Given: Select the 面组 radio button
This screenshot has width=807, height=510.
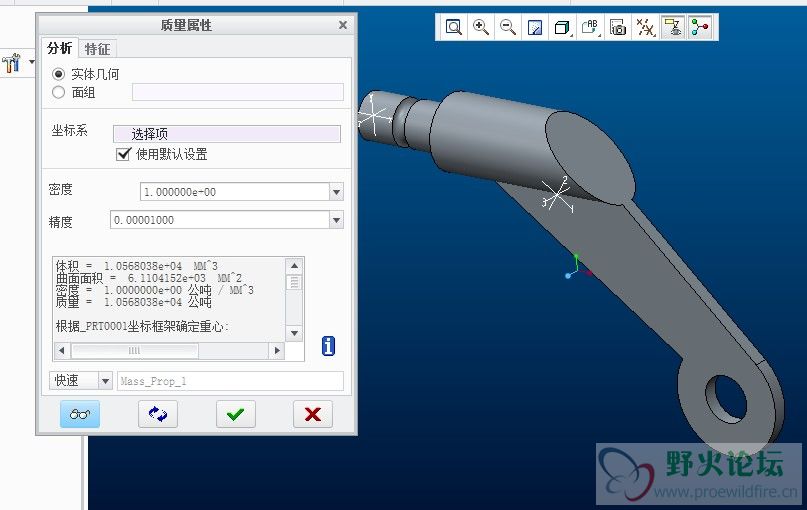Looking at the screenshot, I should (x=59, y=92).
